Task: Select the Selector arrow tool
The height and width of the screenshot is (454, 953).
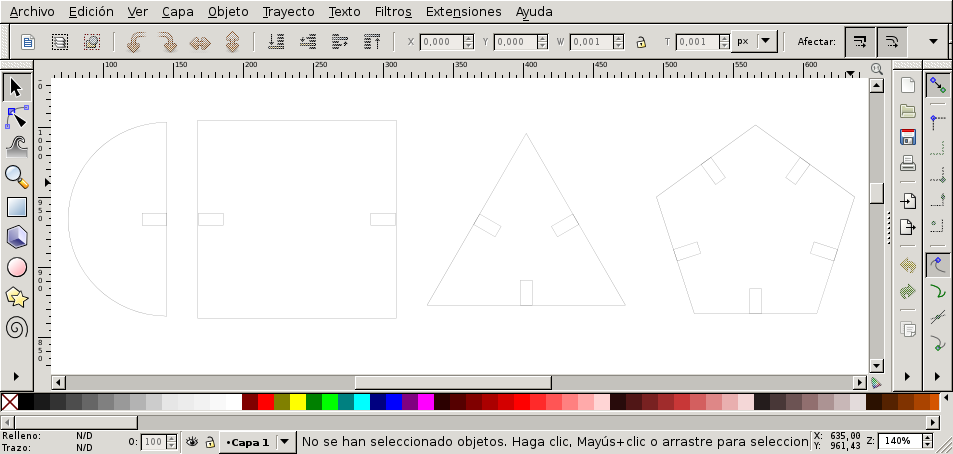Action: (16, 88)
